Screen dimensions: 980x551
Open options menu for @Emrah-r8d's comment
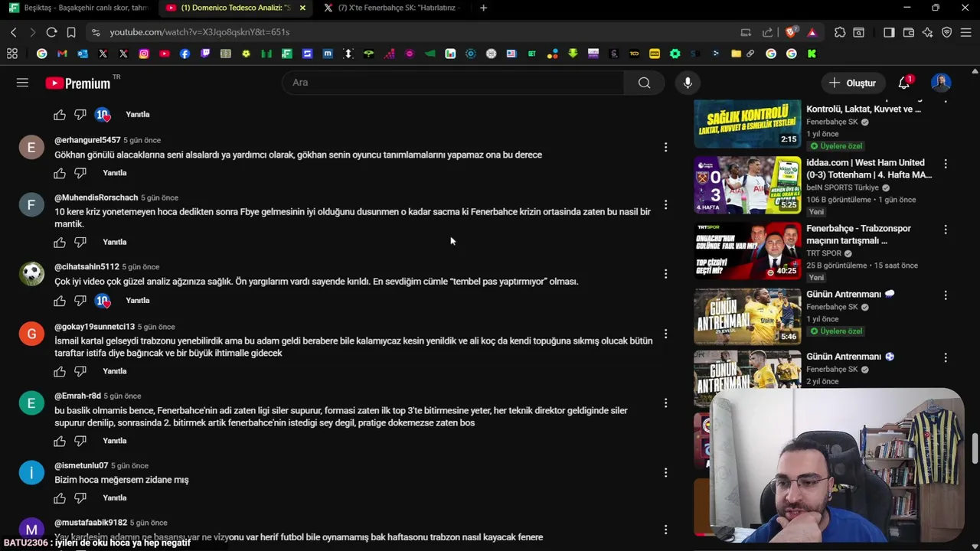[665, 403]
